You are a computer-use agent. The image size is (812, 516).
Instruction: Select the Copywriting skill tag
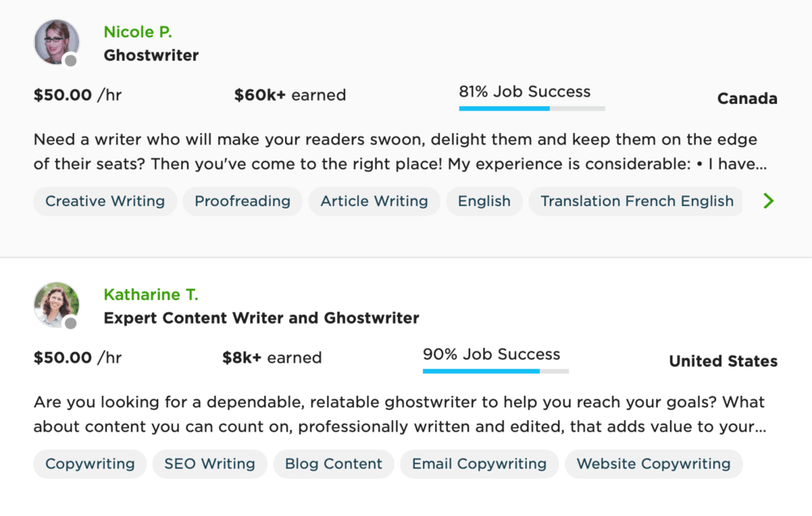tap(89, 463)
